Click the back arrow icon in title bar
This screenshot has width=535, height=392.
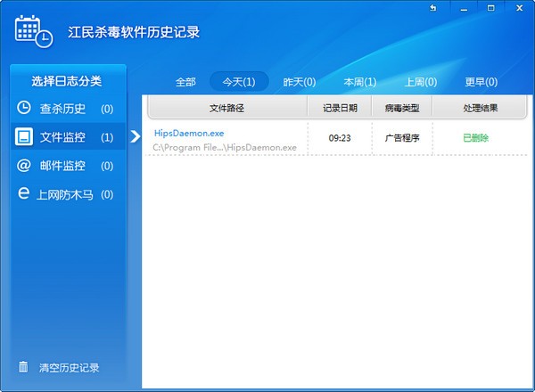point(432,8)
